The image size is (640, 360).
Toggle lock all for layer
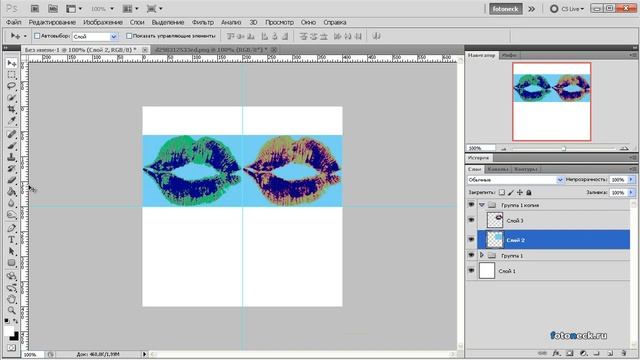coord(529,192)
